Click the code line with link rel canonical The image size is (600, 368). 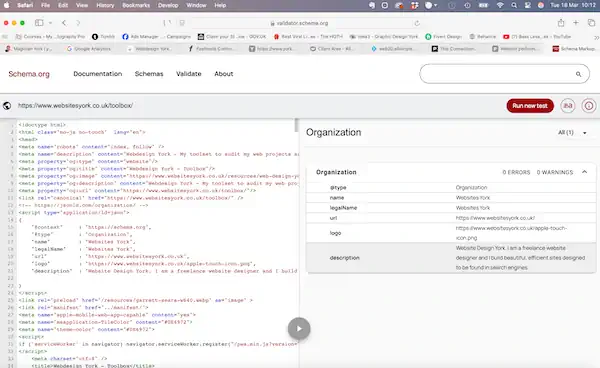pos(131,198)
